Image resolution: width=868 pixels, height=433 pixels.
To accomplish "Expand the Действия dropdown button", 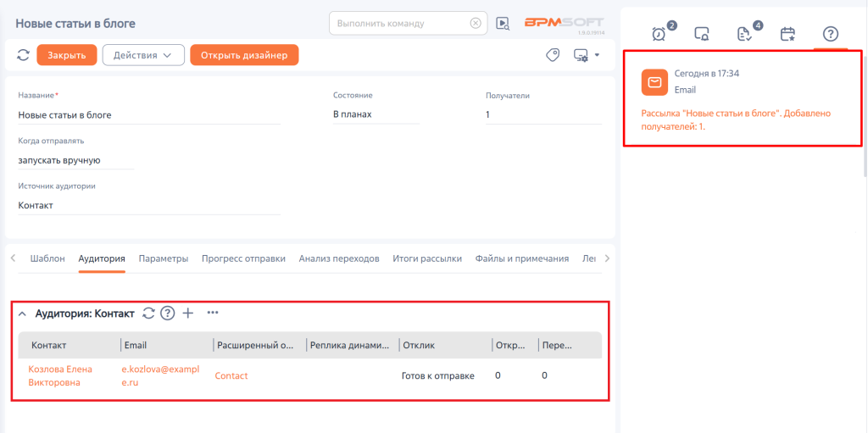I will pos(143,55).
